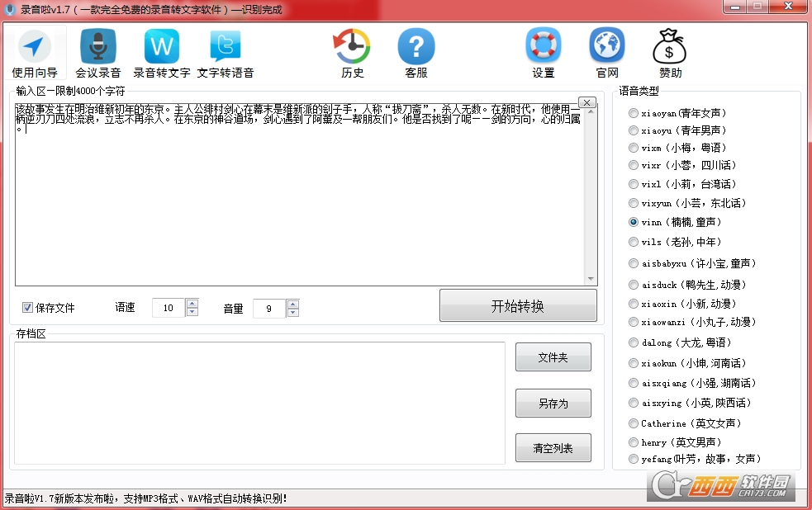812x510 pixels.
Task: Click the 文件夹 folder button
Action: [553, 357]
